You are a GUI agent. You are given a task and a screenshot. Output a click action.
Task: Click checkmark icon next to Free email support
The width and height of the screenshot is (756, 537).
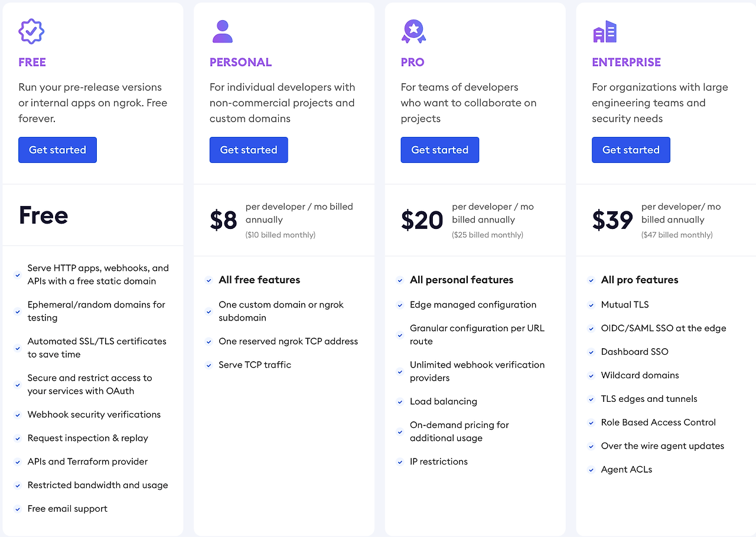18,509
